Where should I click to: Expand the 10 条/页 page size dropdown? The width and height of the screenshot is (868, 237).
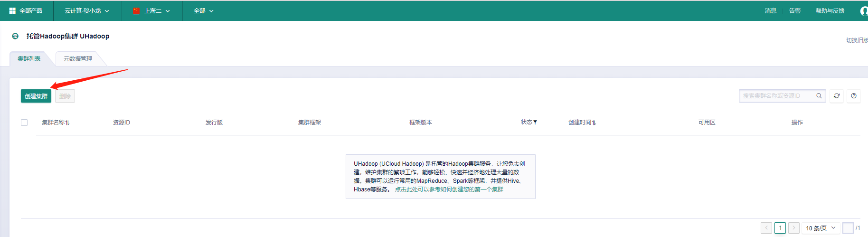(821, 228)
